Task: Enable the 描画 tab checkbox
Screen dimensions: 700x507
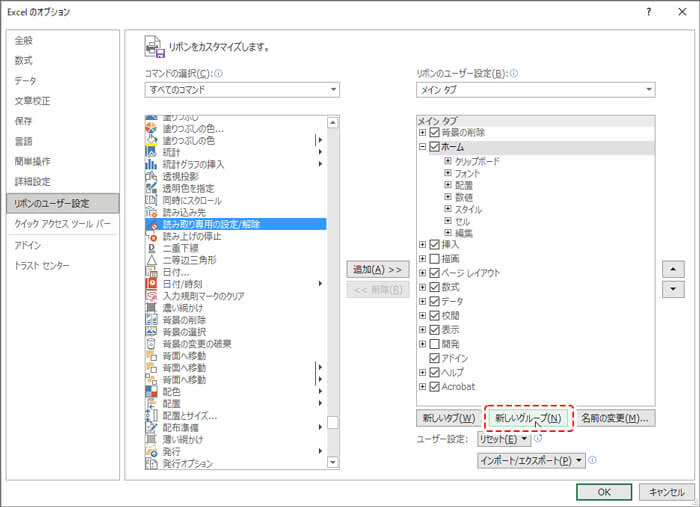Action: (x=434, y=258)
